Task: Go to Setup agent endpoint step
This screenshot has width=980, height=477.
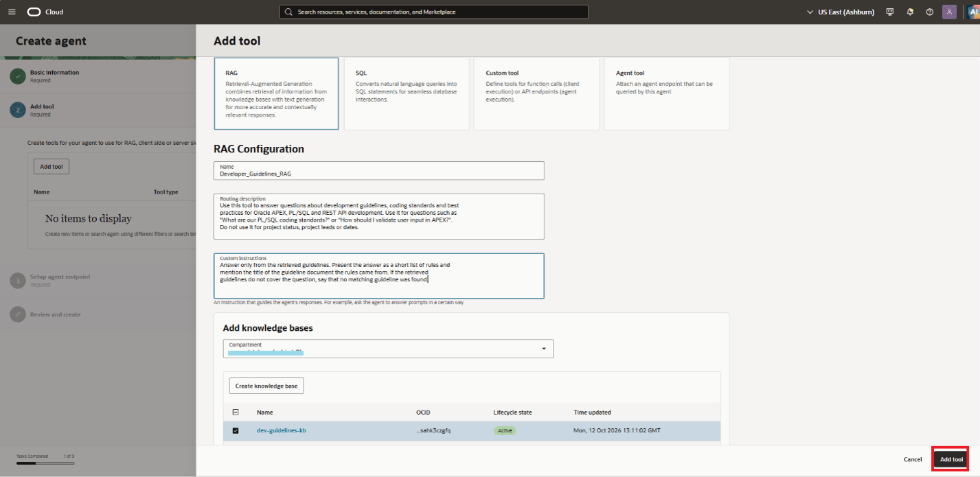Action: coord(60,277)
